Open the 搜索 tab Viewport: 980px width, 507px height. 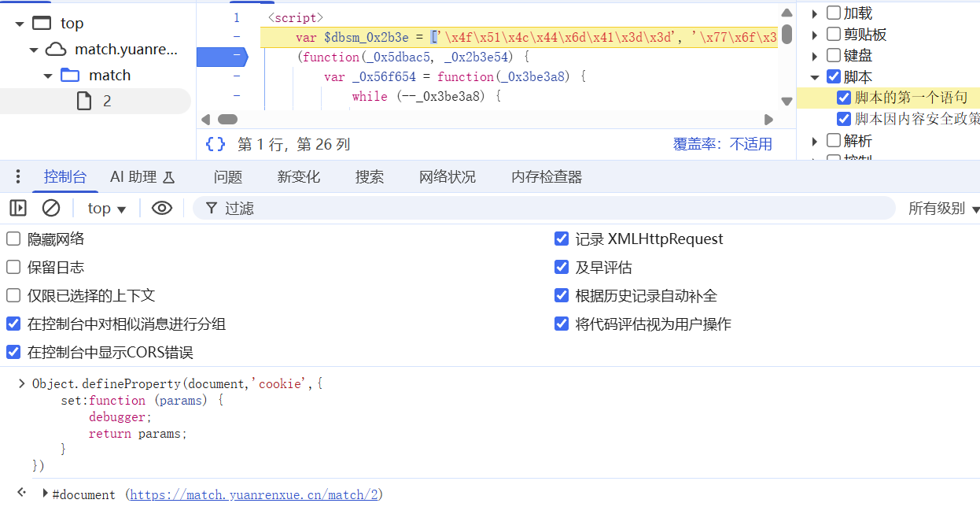point(370,177)
